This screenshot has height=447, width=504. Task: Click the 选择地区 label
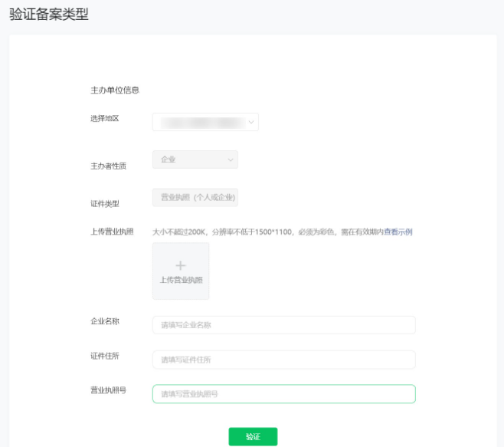[105, 118]
